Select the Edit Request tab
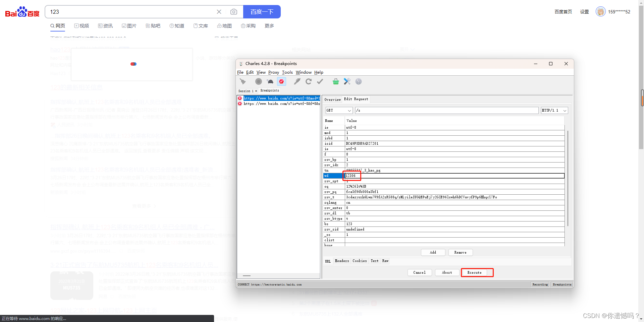This screenshot has width=644, height=322. [356, 99]
